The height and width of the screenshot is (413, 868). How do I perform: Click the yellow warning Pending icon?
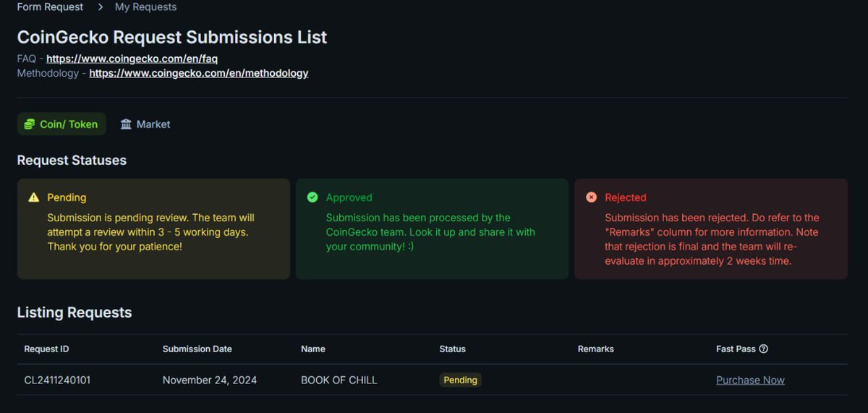(x=33, y=197)
